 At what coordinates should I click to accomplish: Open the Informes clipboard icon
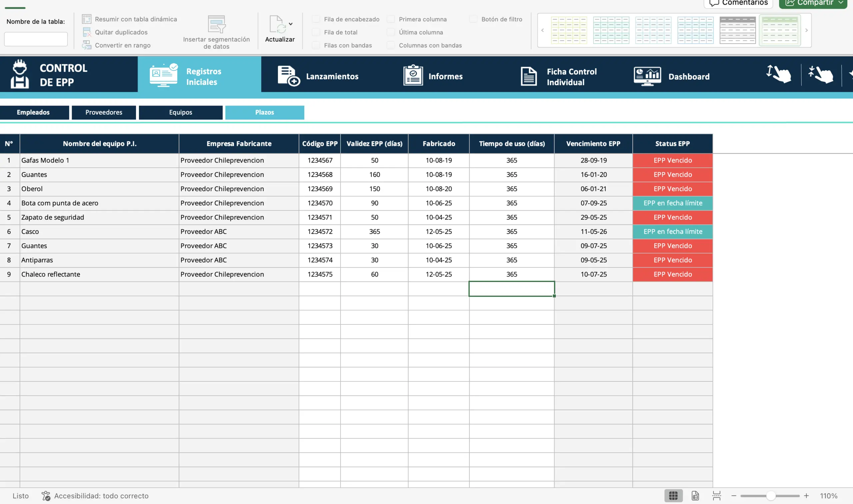[x=413, y=75]
